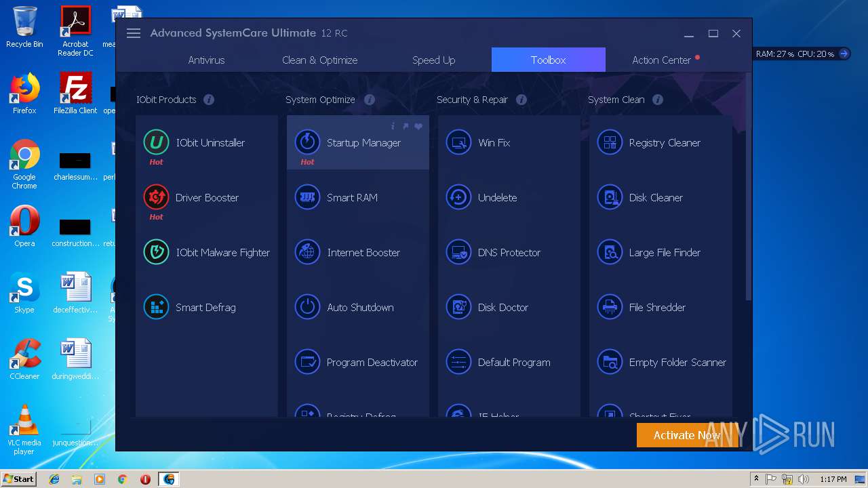Select CCleaner desktop icon
Screen dimensions: 868x488
[24, 359]
